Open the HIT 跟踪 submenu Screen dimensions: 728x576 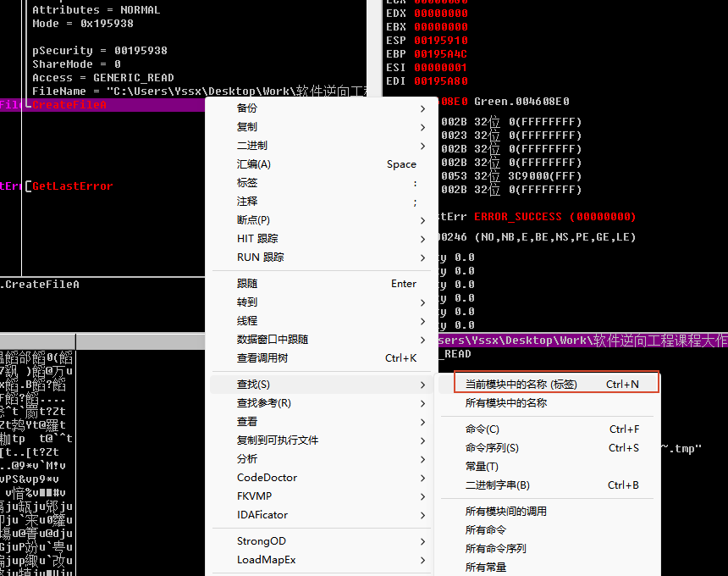pyautogui.click(x=322, y=238)
